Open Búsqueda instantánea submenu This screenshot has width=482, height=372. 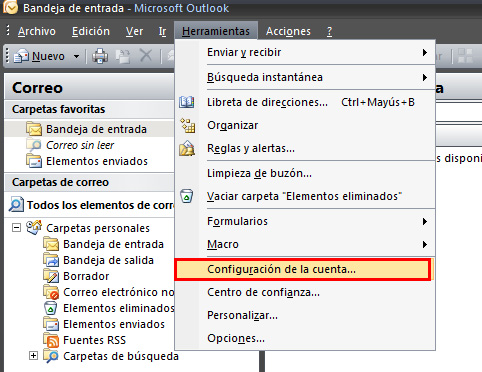(x=305, y=77)
